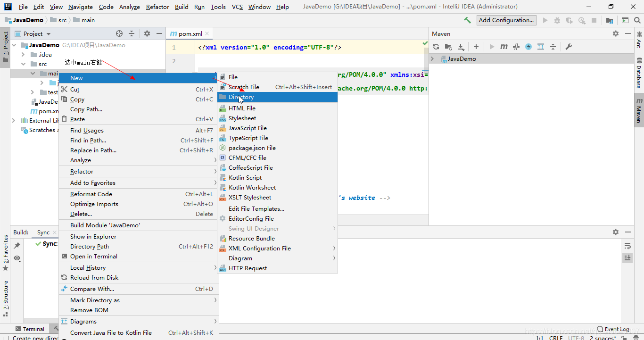Open the Project Structure icon
The image size is (644, 340).
coord(610,20)
